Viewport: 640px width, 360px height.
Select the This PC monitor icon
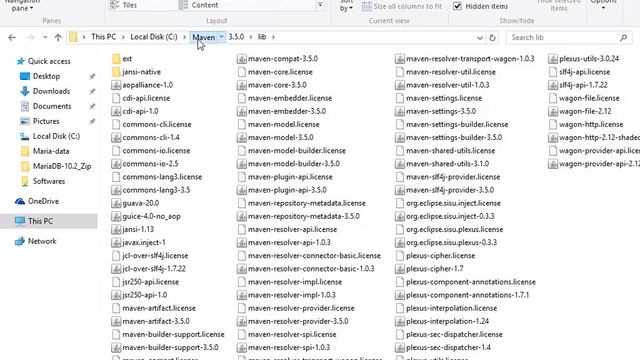tap(20, 221)
